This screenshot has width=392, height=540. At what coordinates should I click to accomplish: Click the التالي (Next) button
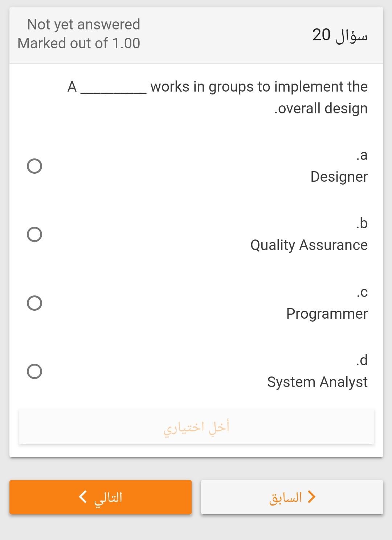[101, 497]
